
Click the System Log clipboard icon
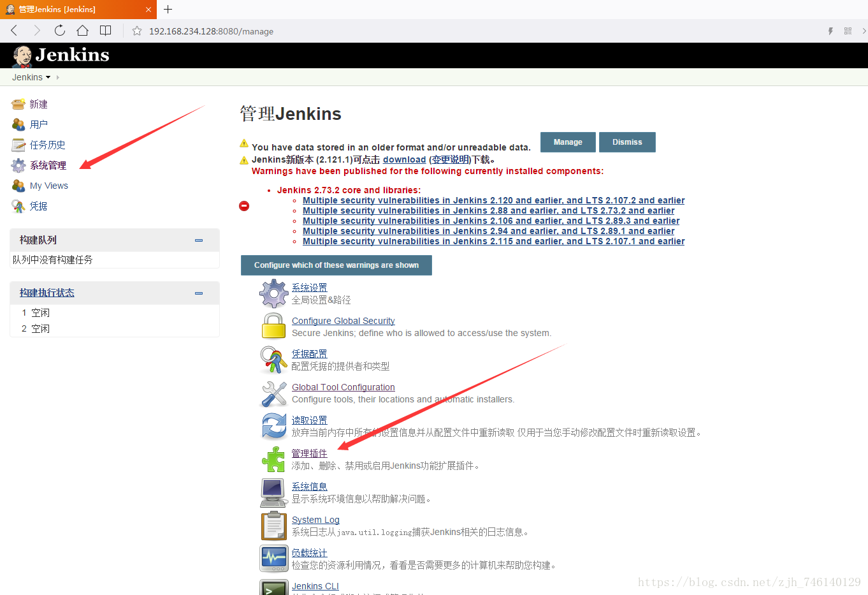click(x=274, y=525)
